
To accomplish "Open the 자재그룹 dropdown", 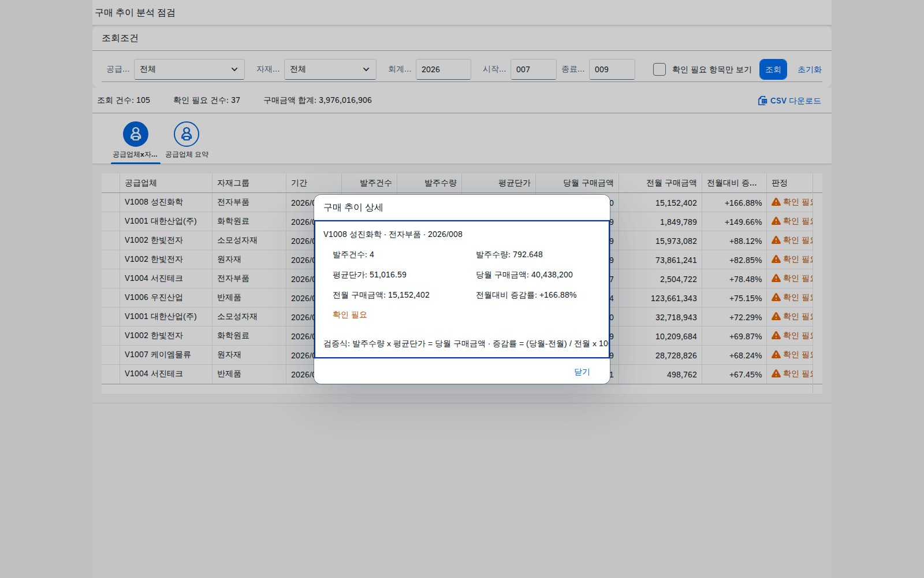I will point(330,69).
